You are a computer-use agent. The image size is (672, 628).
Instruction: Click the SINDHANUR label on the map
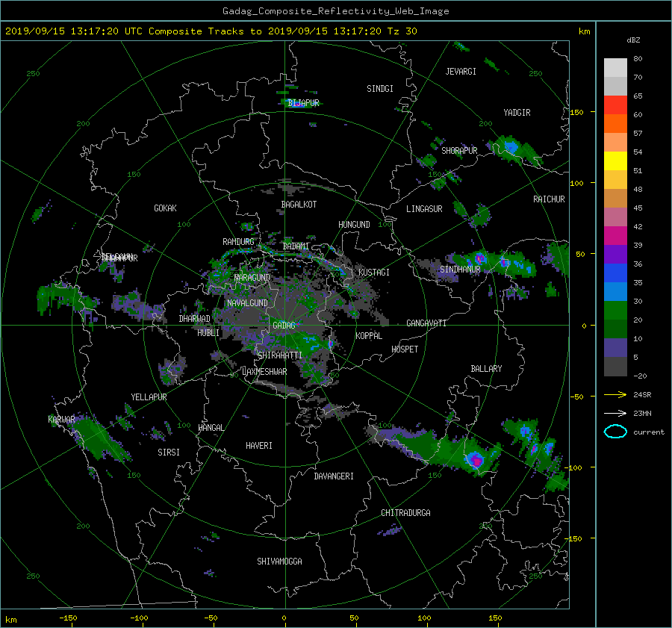pos(460,270)
